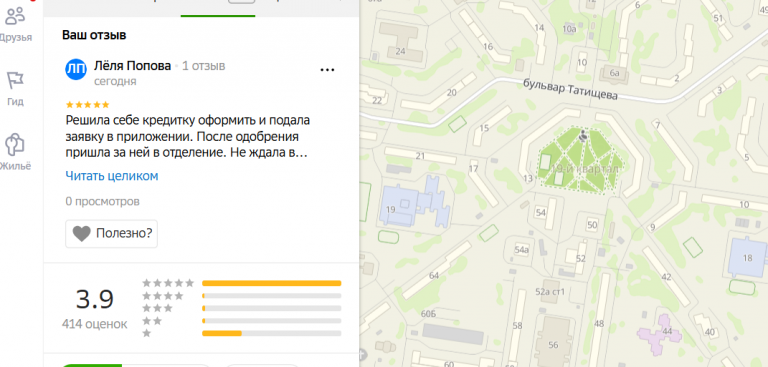The height and width of the screenshot is (367, 768).
Task: Click building number 17 on map
Action: pyautogui.click(x=473, y=169)
